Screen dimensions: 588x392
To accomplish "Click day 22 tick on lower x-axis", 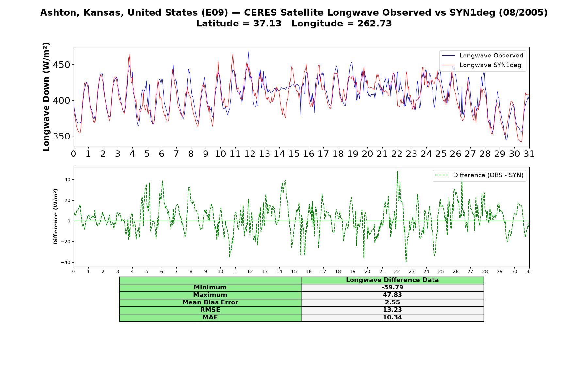I will tap(397, 272).
